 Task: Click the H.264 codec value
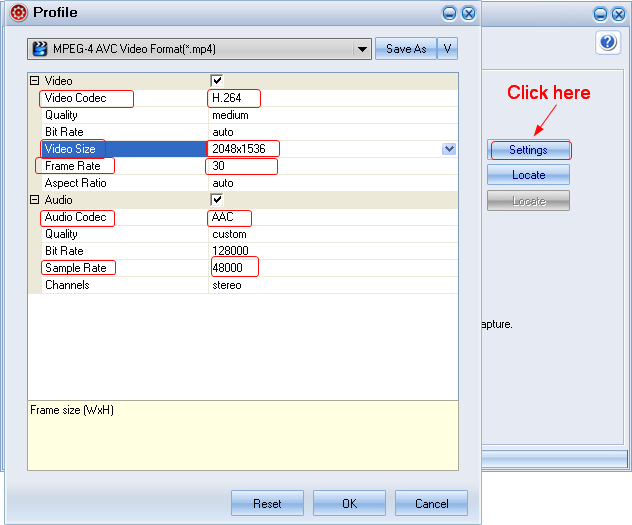[x=227, y=98]
